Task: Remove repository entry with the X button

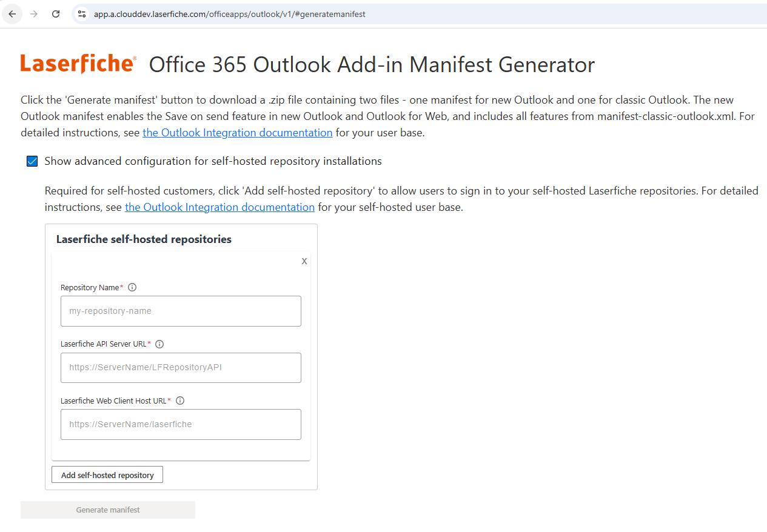Action: [x=304, y=261]
